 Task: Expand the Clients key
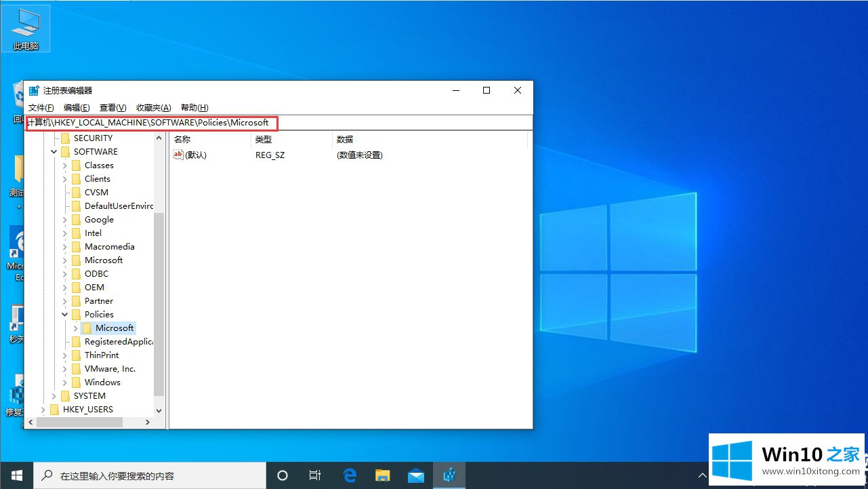pyautogui.click(x=65, y=179)
